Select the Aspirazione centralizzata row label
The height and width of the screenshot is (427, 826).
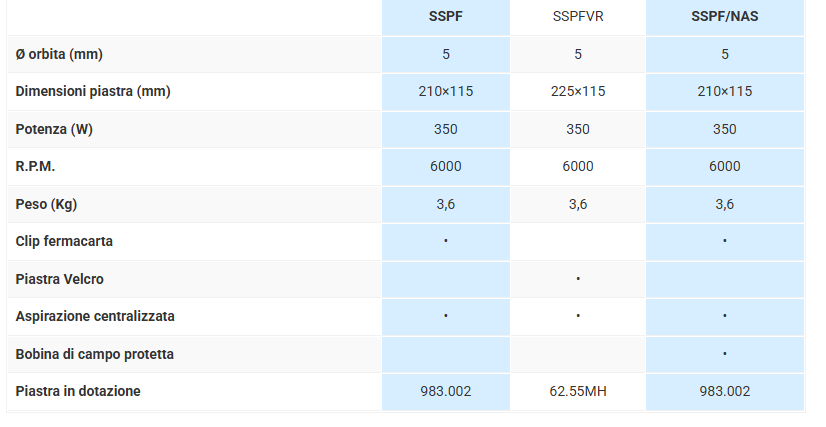[x=95, y=316]
